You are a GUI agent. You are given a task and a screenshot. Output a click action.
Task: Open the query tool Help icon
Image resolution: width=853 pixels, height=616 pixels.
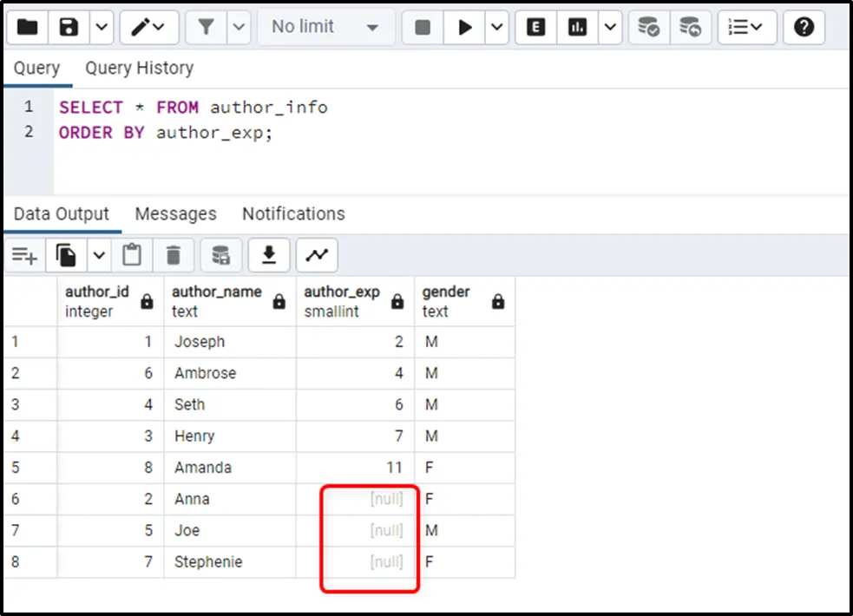[804, 28]
